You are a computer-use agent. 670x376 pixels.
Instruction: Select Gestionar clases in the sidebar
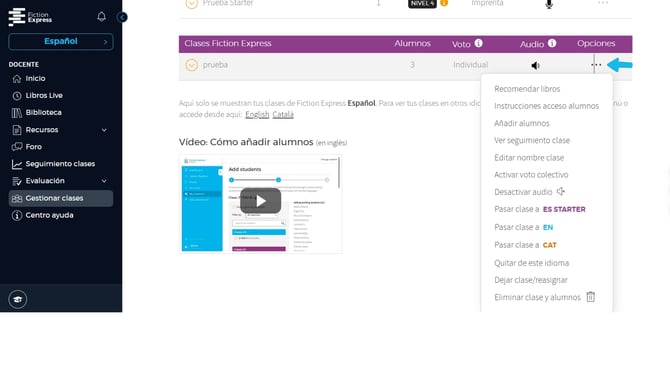click(61, 198)
